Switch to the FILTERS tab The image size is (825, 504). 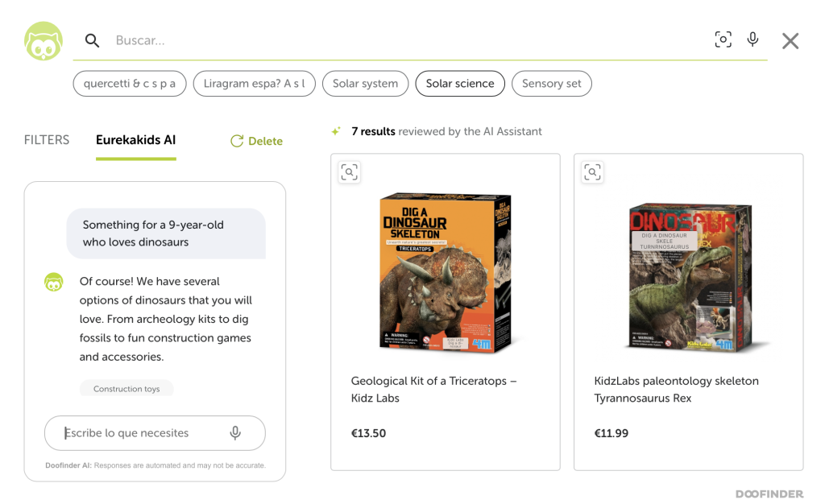(46, 140)
